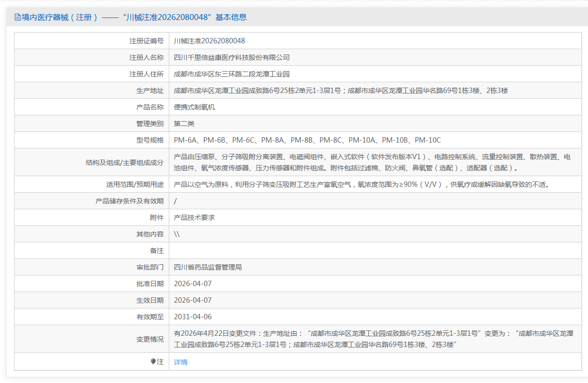Select the change record text 有2026年4月22日变更文件
Screen dimensions: 588x383
pyautogui.click(x=374, y=339)
